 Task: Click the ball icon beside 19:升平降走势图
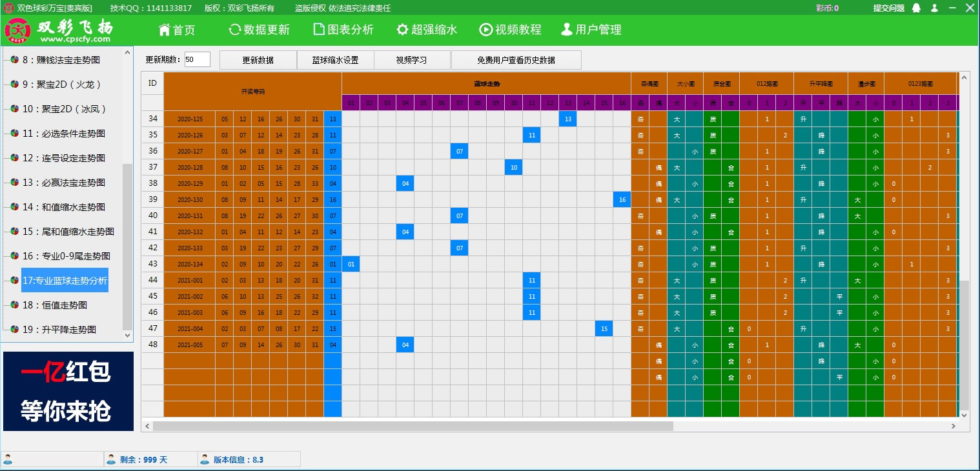[14, 329]
